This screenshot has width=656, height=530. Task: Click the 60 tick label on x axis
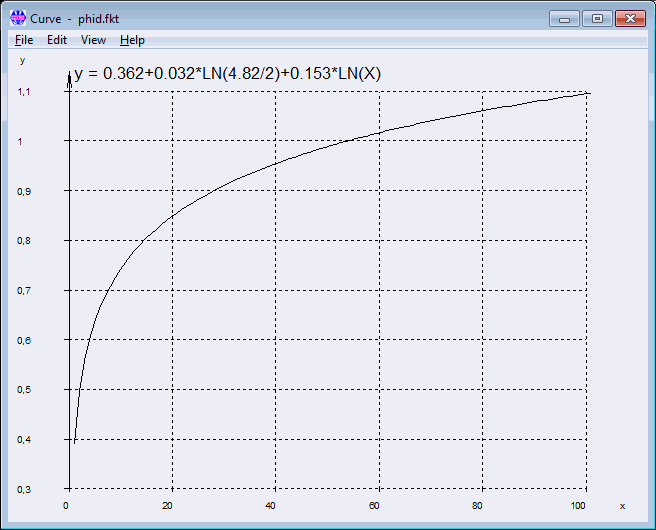[x=378, y=505]
